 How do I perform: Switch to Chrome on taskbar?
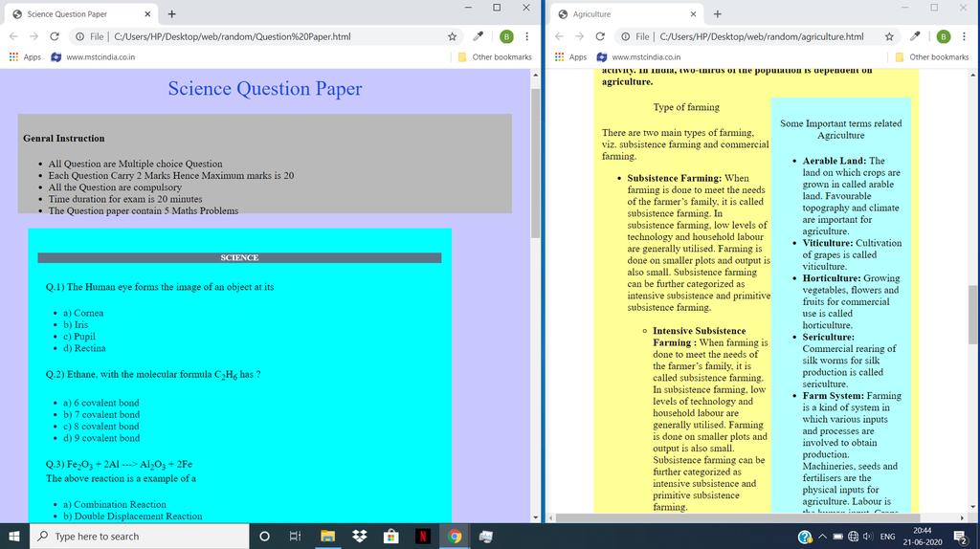tap(455, 536)
